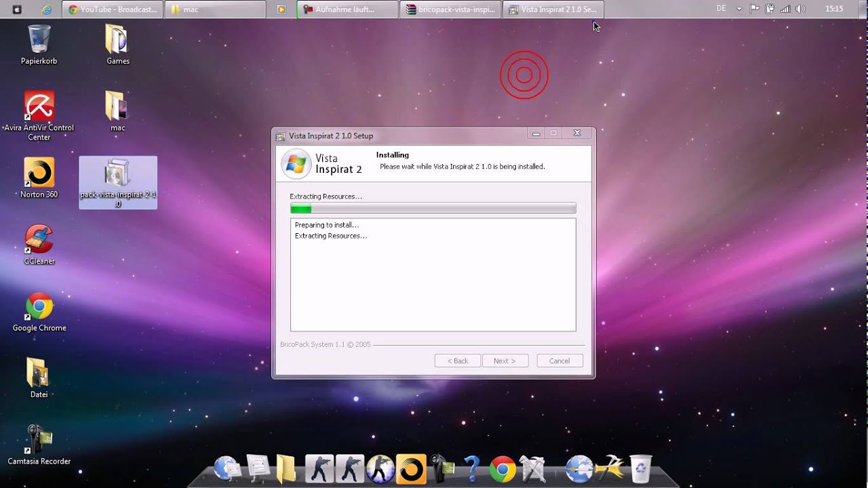Switch to Aufnahme läuft taskbar window
Image resolution: width=868 pixels, height=488 pixels.
point(348,9)
